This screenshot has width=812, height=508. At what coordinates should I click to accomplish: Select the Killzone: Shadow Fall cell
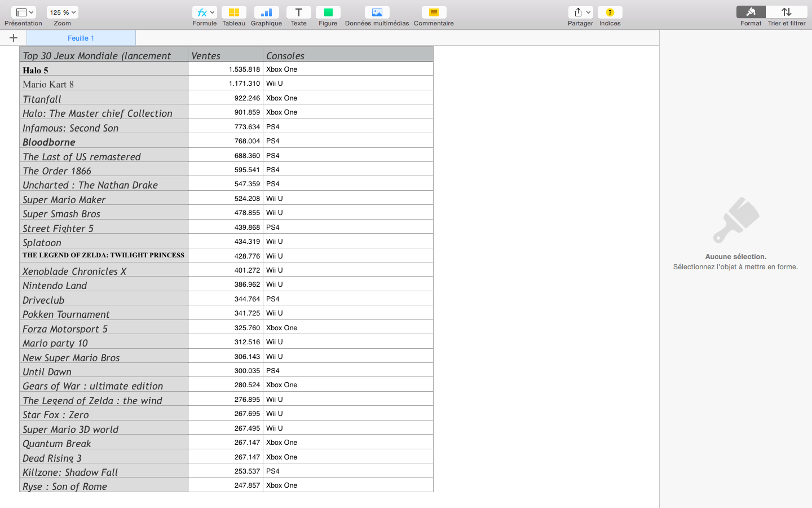[104, 471]
